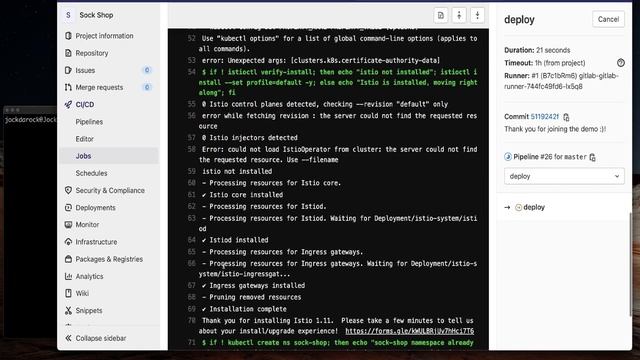Click the Wiki icon in sidebar
The image size is (640, 360).
point(68,293)
